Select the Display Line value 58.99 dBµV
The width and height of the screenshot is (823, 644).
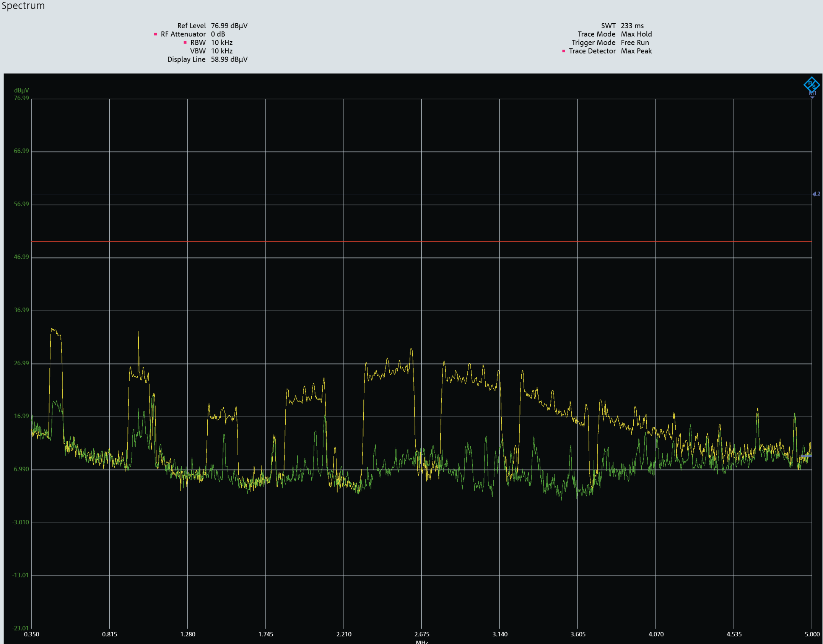(x=229, y=59)
